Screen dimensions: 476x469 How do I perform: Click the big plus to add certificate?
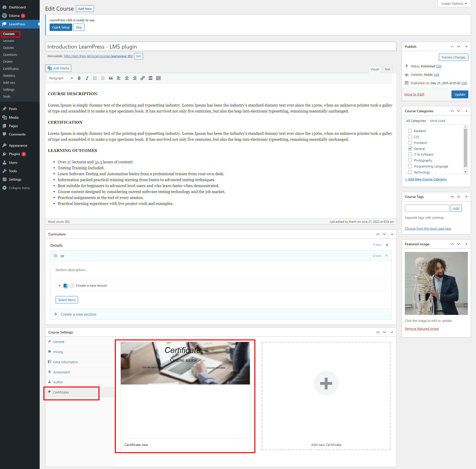pyautogui.click(x=326, y=383)
